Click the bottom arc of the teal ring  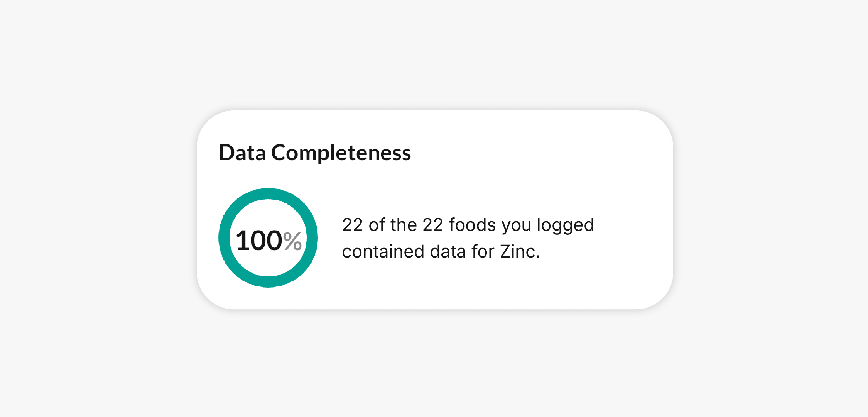pos(268,282)
